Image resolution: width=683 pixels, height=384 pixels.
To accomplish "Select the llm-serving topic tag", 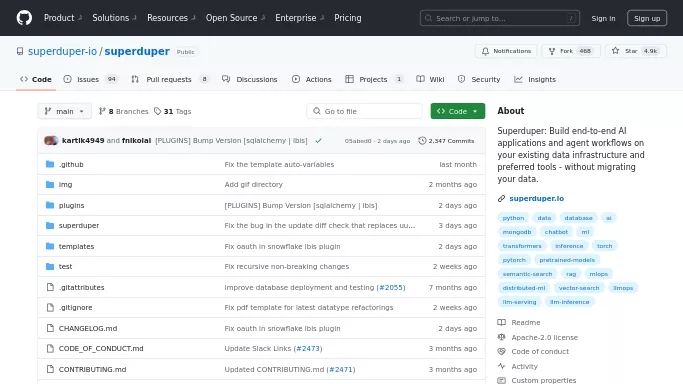I will [519, 302].
